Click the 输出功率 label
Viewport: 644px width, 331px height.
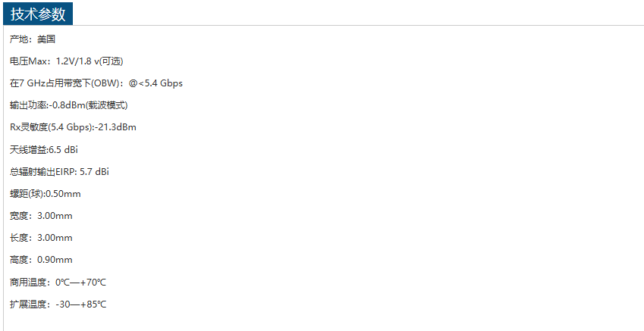[x=28, y=105]
